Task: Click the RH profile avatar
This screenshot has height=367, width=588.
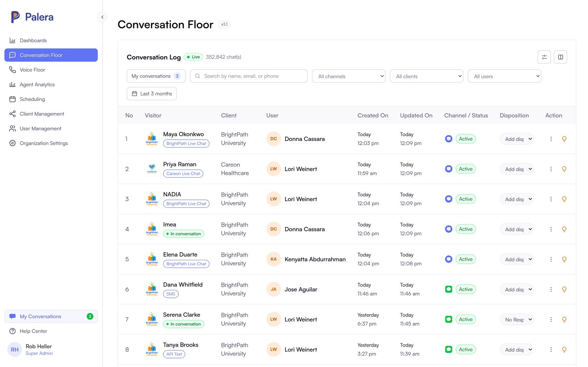Action: click(x=15, y=349)
